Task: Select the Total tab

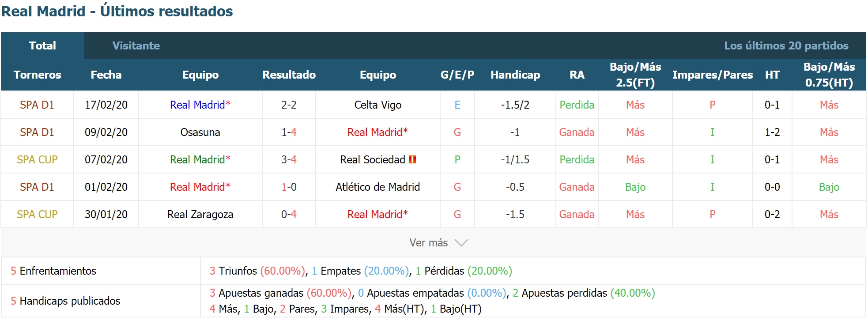Action: pyautogui.click(x=42, y=45)
